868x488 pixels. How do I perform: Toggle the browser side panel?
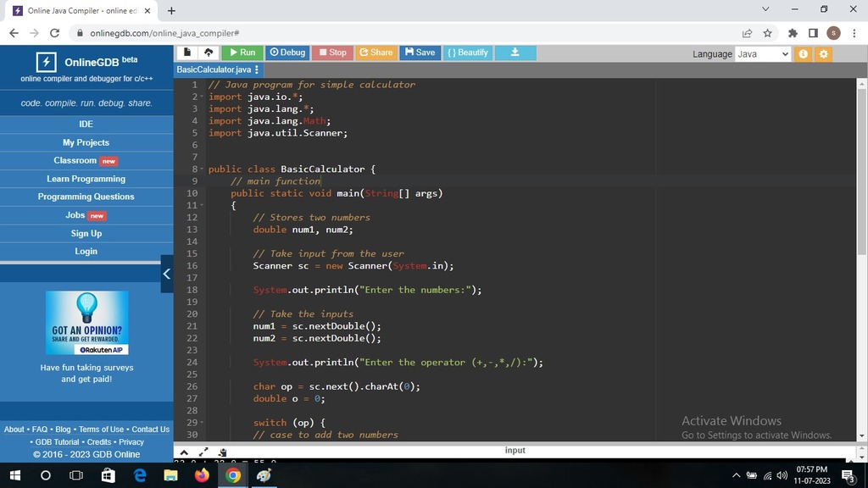coord(813,33)
